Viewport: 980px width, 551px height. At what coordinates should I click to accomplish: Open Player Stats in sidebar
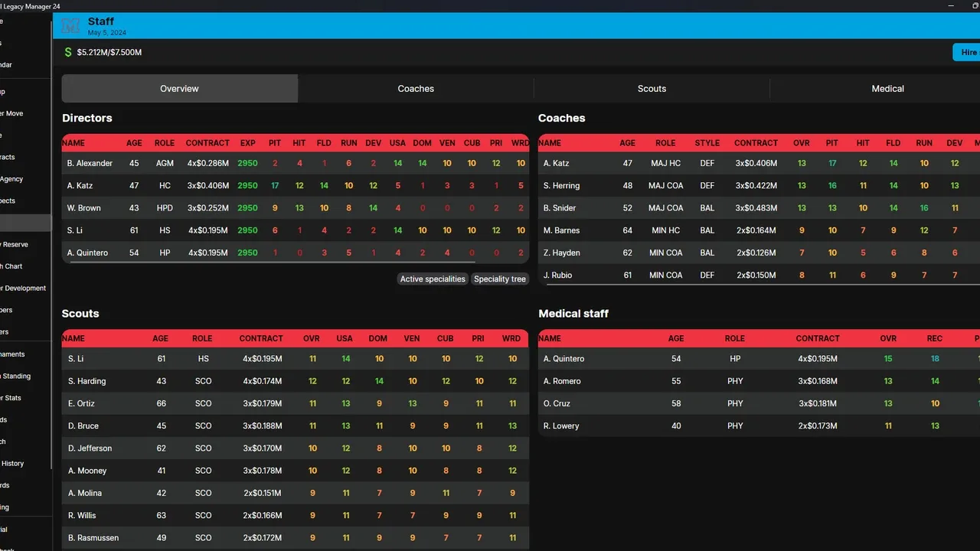click(x=11, y=398)
